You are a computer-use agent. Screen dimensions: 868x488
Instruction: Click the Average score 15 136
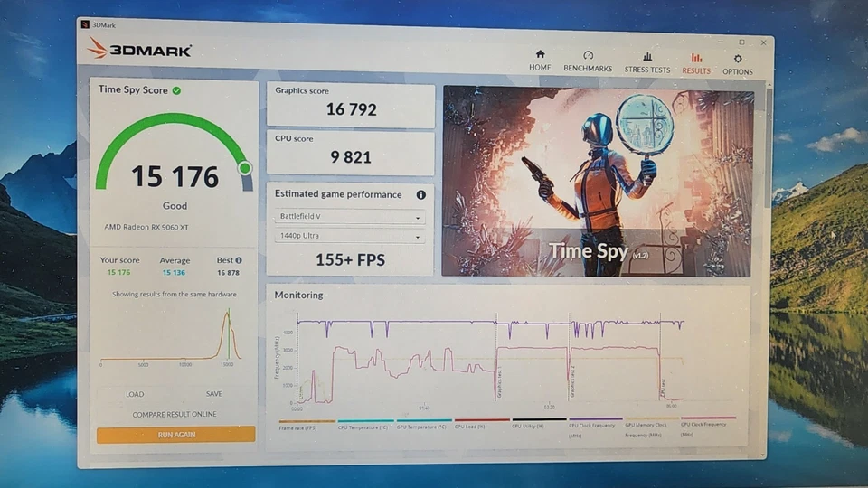[x=174, y=272]
